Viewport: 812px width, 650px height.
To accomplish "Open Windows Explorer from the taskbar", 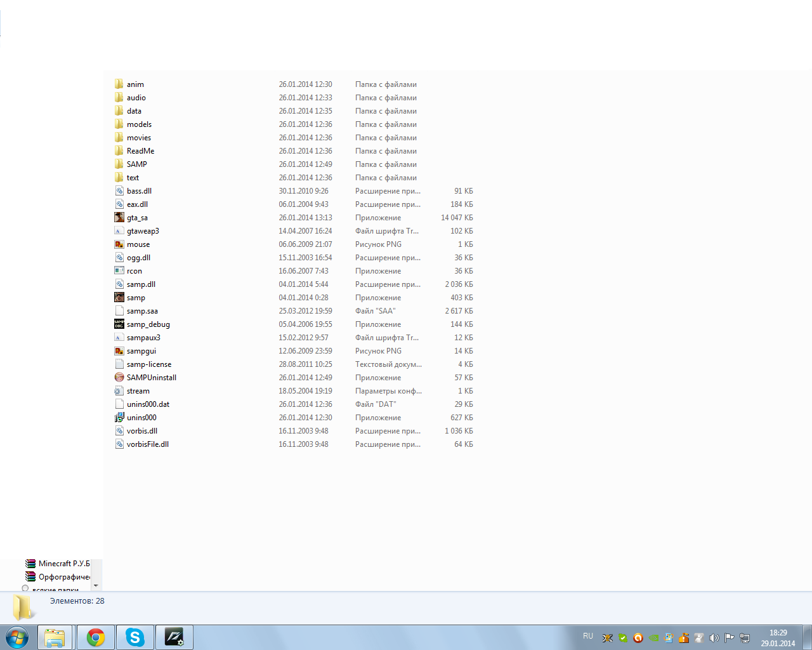I will tap(55, 637).
